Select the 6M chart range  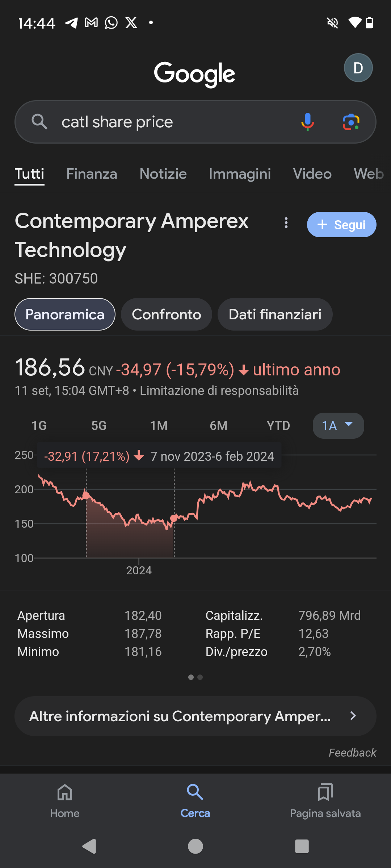219,426
